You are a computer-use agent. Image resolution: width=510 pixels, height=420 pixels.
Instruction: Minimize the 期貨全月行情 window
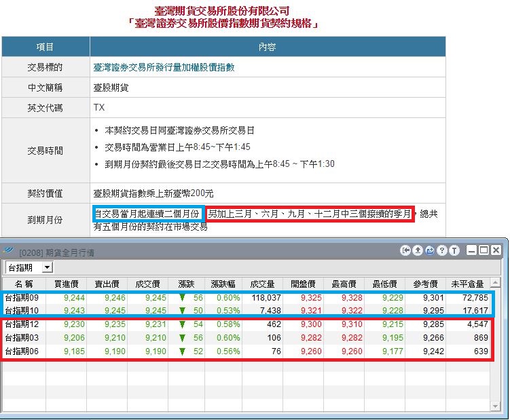pyautogui.click(x=471, y=250)
